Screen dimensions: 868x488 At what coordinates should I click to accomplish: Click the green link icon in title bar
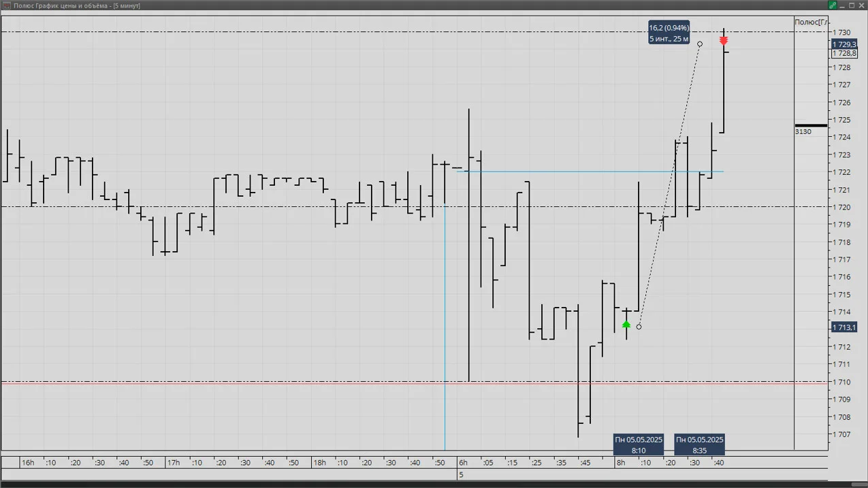coord(832,5)
